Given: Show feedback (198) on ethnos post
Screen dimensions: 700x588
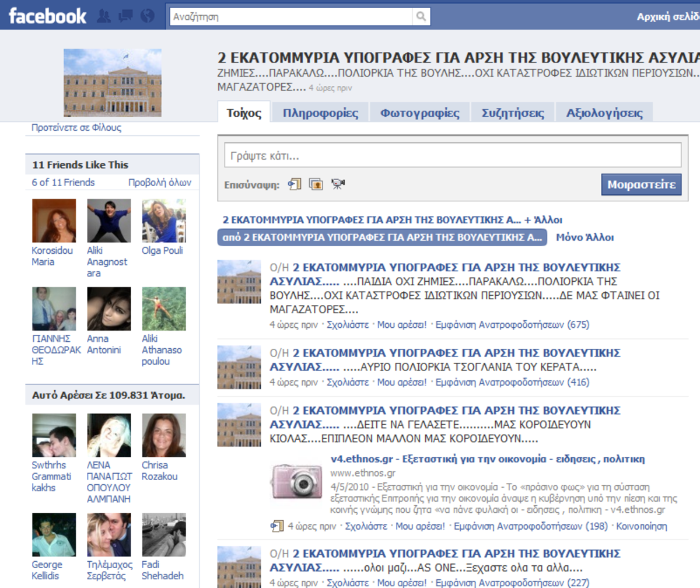Looking at the screenshot, I should (531, 526).
